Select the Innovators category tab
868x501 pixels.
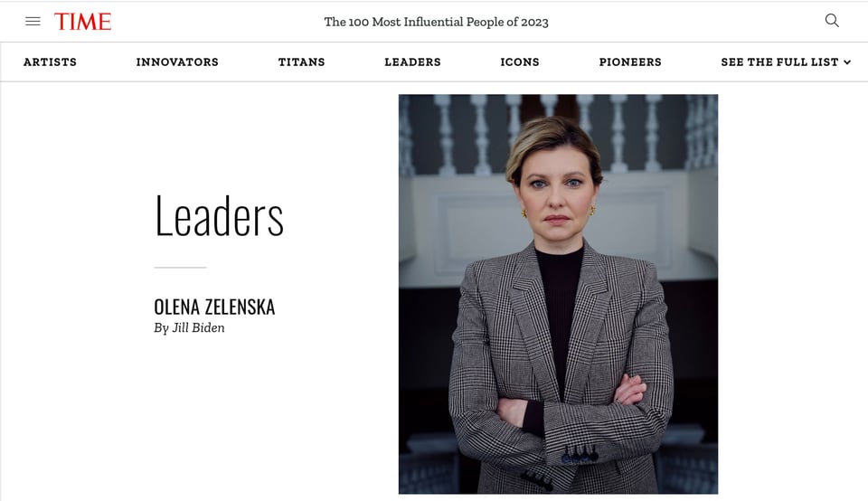[177, 62]
